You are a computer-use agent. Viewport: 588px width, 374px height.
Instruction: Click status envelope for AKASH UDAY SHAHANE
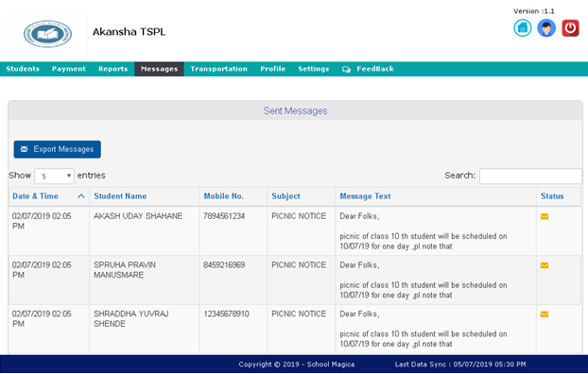[545, 216]
